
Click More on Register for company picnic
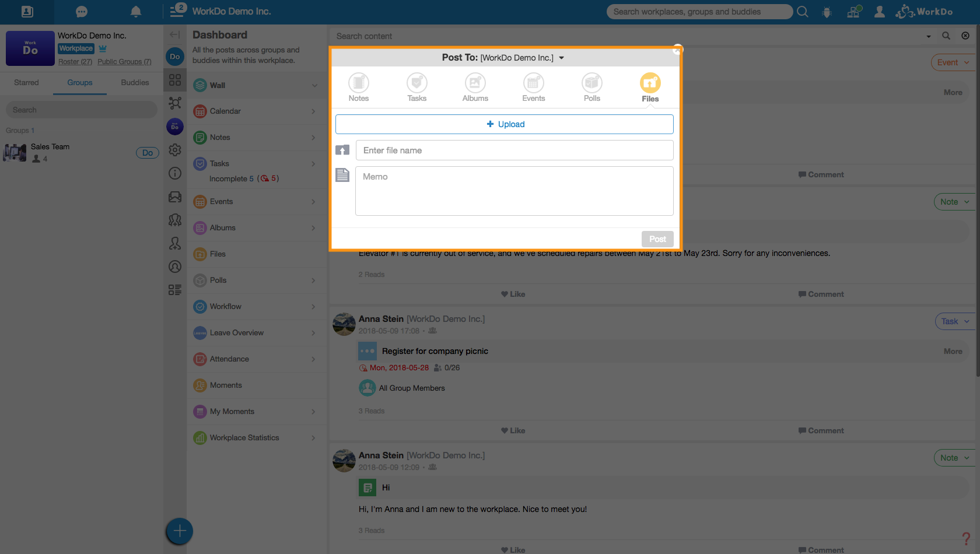(x=953, y=352)
